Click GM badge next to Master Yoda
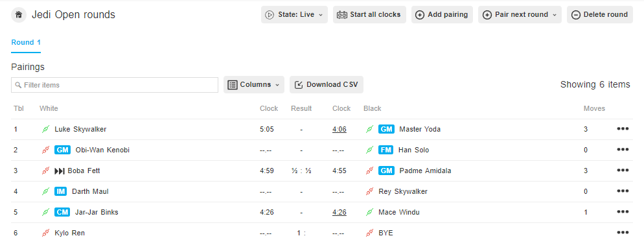The image size is (644, 249). (x=387, y=130)
